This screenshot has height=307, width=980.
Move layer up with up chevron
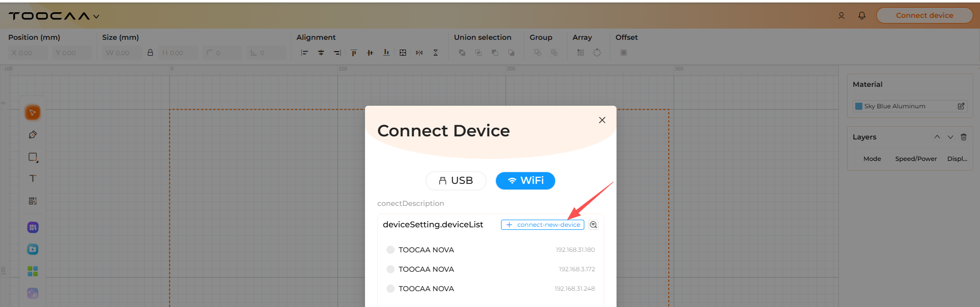point(937,137)
